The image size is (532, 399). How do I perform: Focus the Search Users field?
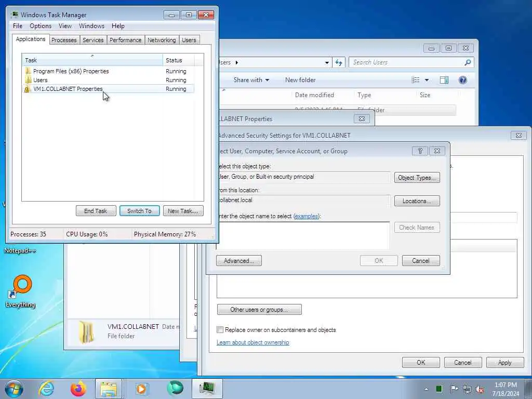coord(407,62)
